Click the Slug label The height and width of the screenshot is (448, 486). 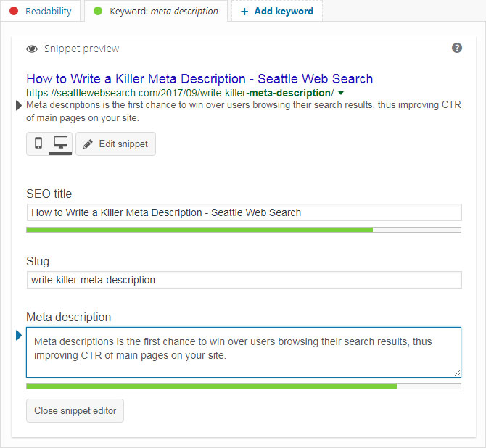tap(38, 262)
